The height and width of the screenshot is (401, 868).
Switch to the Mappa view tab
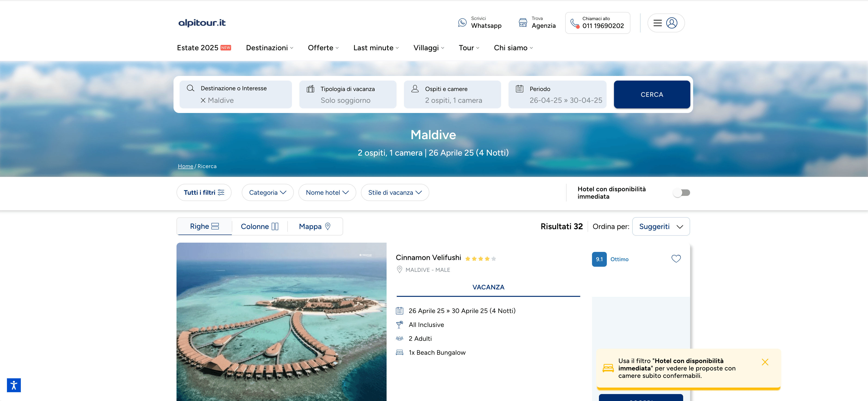[314, 227]
